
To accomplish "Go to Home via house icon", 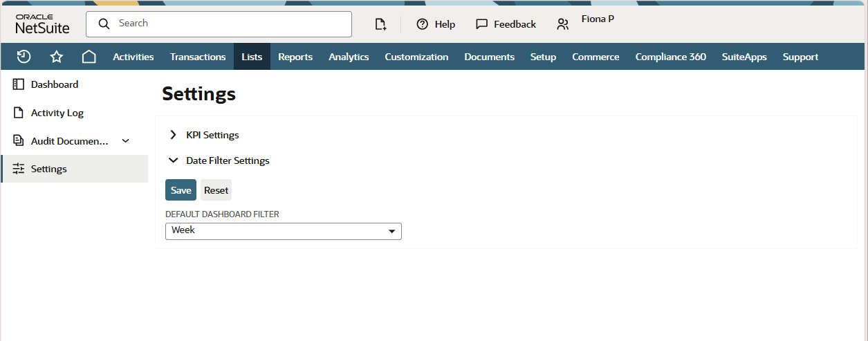I will click(x=89, y=57).
